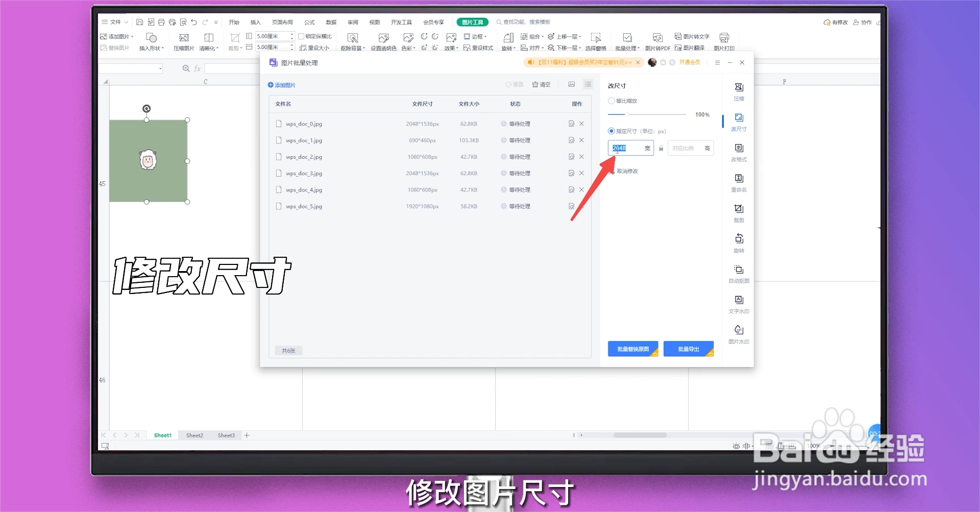Open the 页面布局 ribbon tab
The height and width of the screenshot is (512, 980).
point(282,22)
